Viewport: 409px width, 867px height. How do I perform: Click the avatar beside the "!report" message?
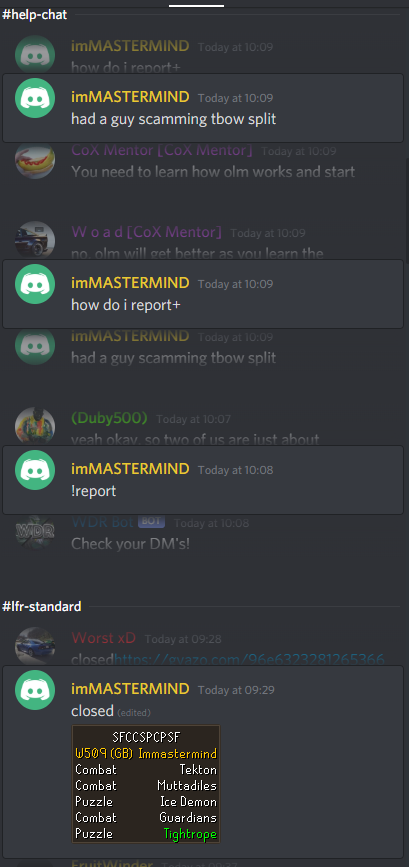click(x=35, y=469)
